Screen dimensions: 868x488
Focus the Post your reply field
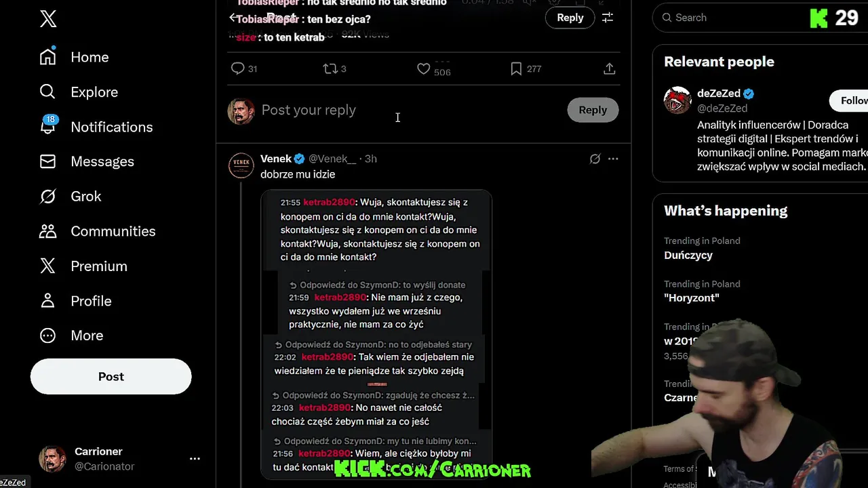pyautogui.click(x=410, y=110)
